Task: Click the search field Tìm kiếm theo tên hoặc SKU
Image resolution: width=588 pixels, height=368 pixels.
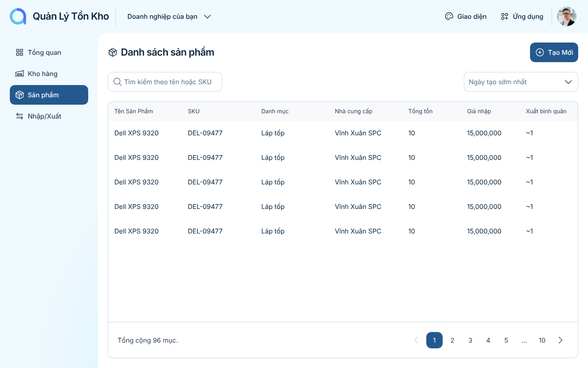Action: tap(165, 82)
